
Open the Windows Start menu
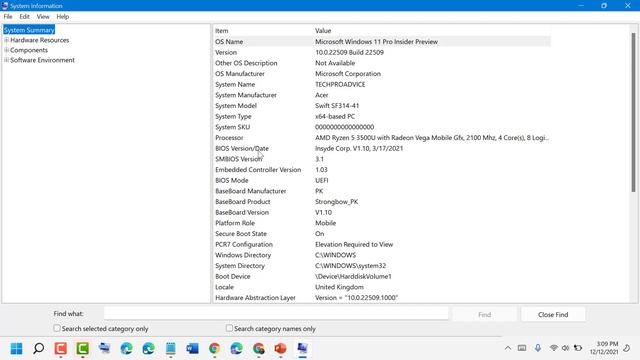coord(17,349)
